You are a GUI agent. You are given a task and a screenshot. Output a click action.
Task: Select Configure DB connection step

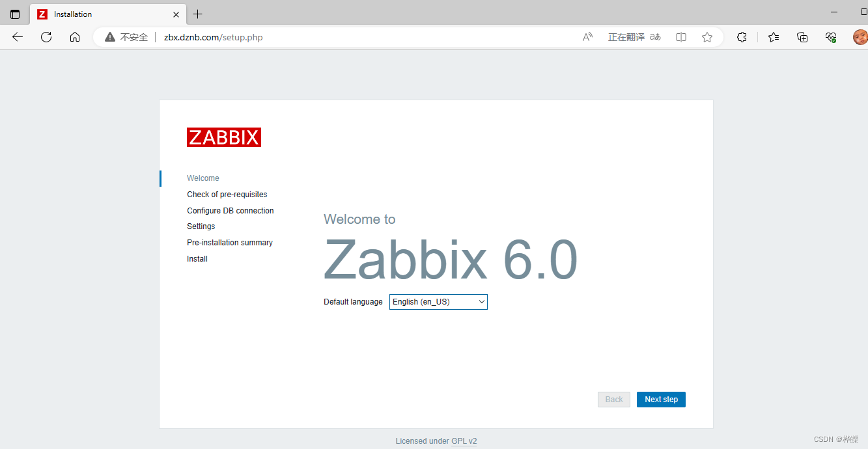pos(231,211)
